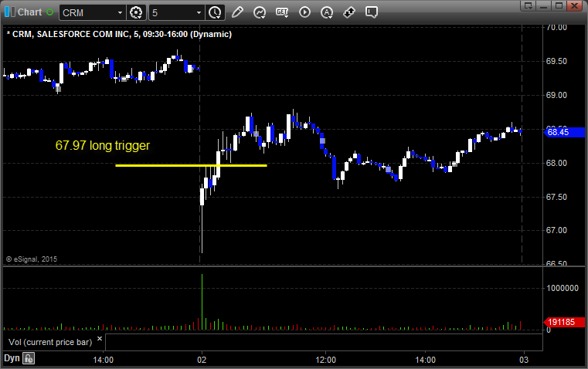Click the comment speech bubble icon
The height and width of the screenshot is (369, 588).
coord(372,12)
